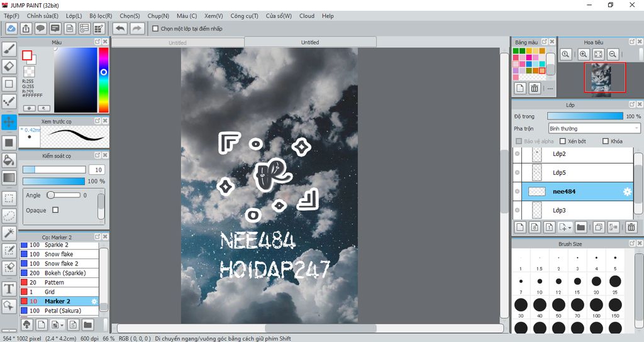Viewport: 644px width, 342px height.
Task: Click the cloud save icon
Action: pos(11,29)
